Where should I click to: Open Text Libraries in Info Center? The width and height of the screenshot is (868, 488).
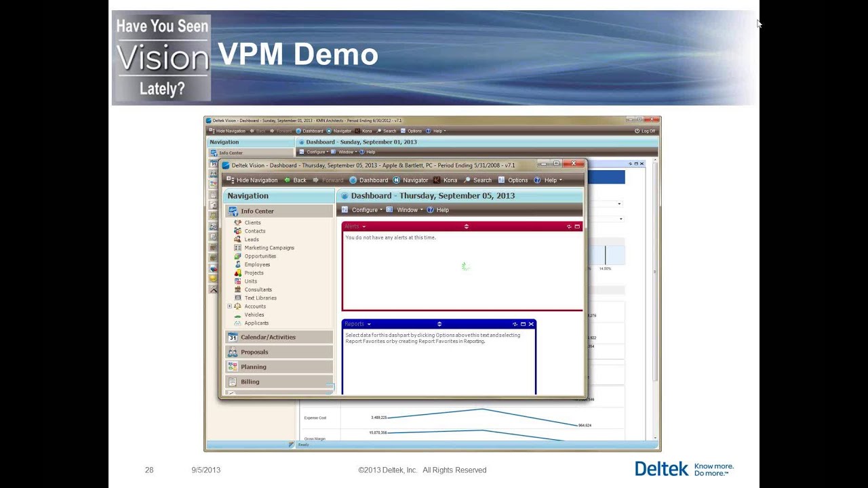pos(255,298)
